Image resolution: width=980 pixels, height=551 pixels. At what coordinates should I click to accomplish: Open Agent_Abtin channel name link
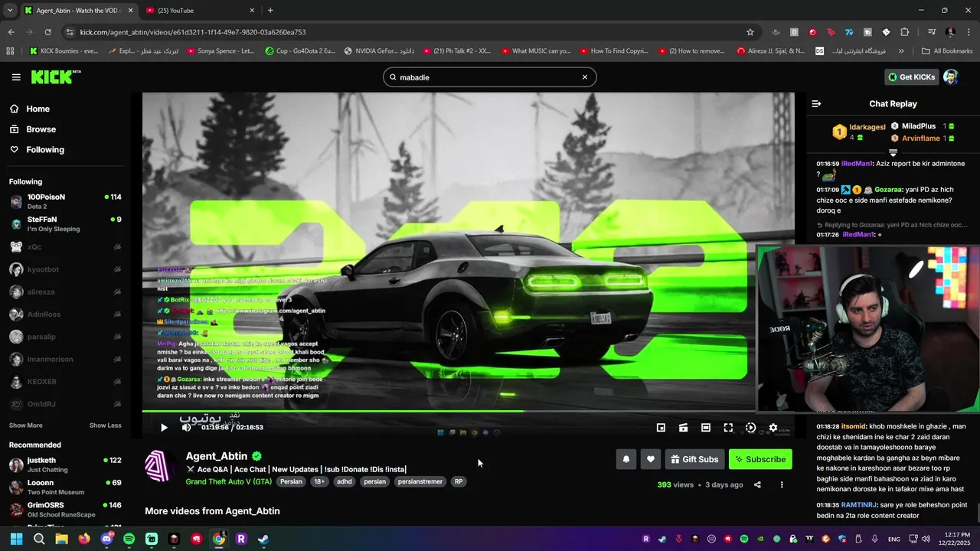pos(216,456)
